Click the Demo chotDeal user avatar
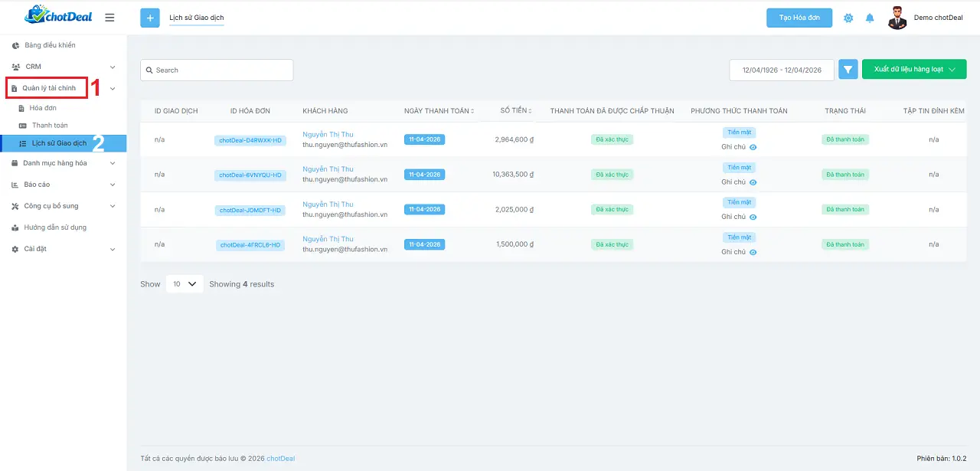 tap(897, 18)
